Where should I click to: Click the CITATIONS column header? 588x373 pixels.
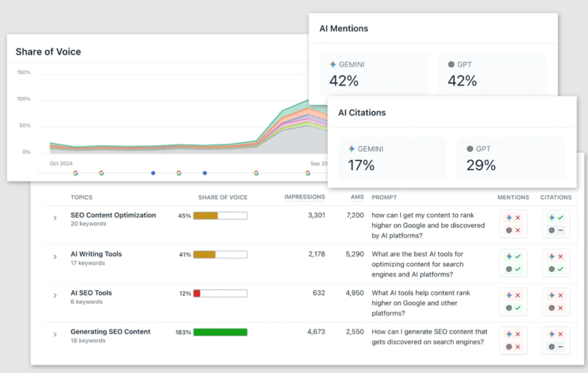pos(556,197)
